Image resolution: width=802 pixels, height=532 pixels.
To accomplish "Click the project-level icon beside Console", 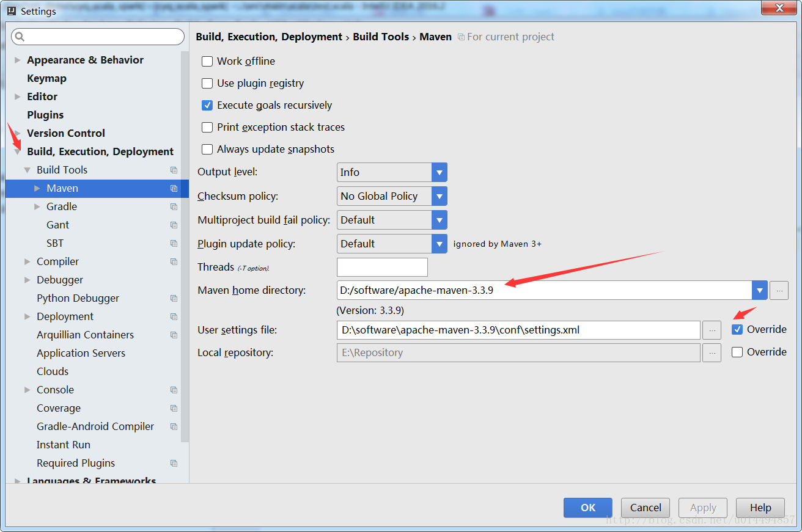I will [174, 390].
